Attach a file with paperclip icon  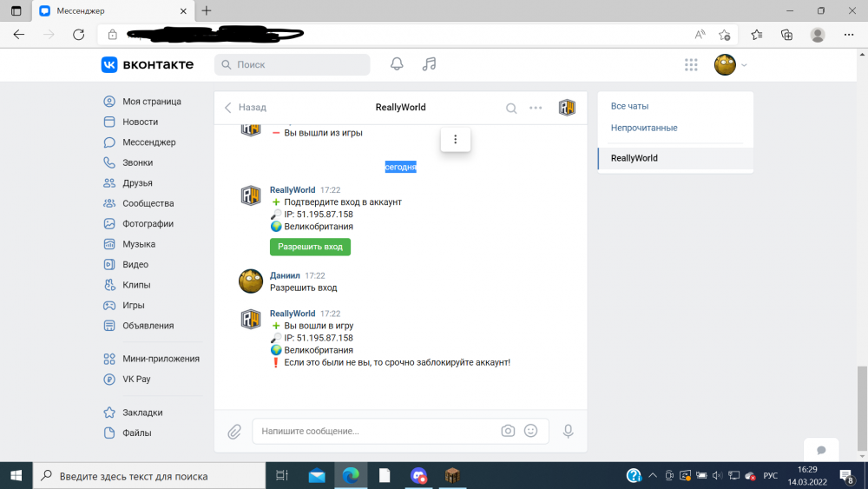pyautogui.click(x=234, y=432)
